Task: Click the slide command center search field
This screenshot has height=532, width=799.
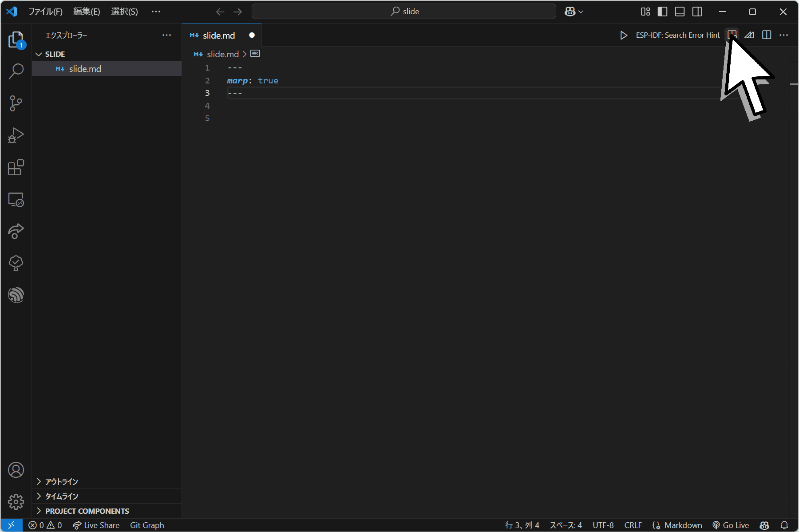Action: click(x=404, y=12)
